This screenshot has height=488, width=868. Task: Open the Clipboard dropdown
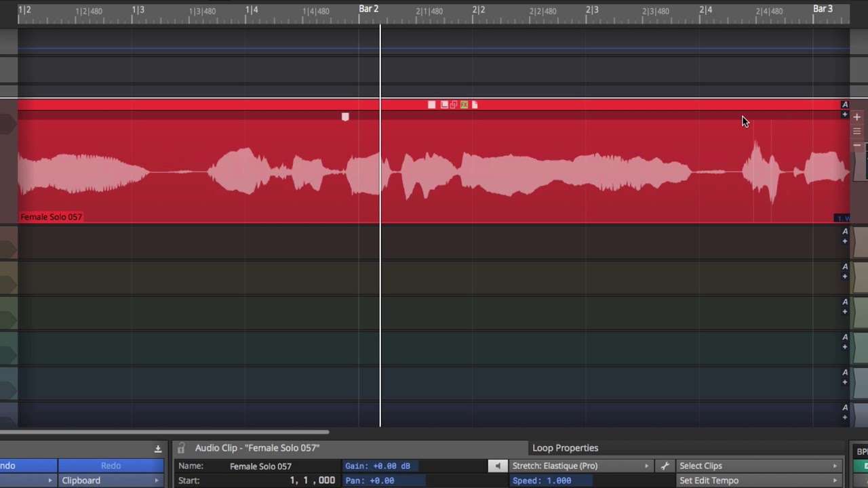point(111,481)
